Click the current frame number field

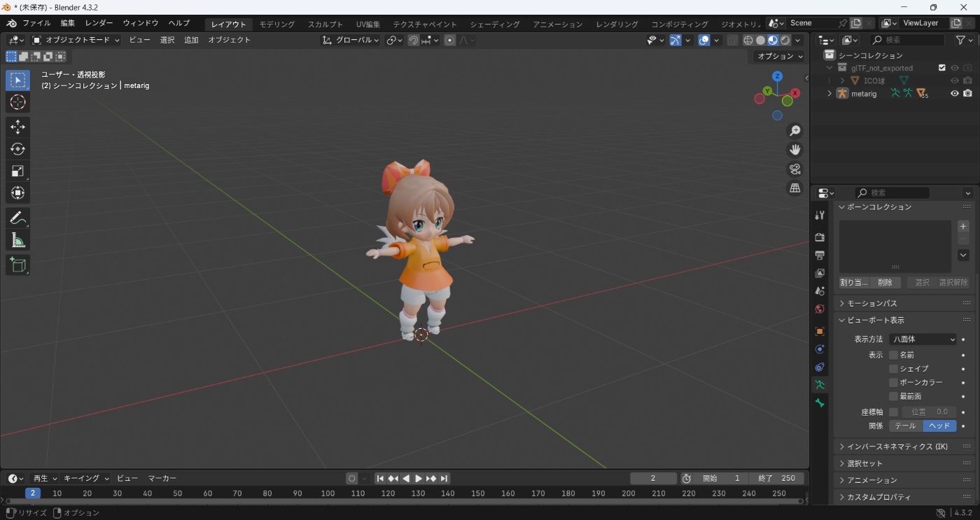tap(653, 479)
